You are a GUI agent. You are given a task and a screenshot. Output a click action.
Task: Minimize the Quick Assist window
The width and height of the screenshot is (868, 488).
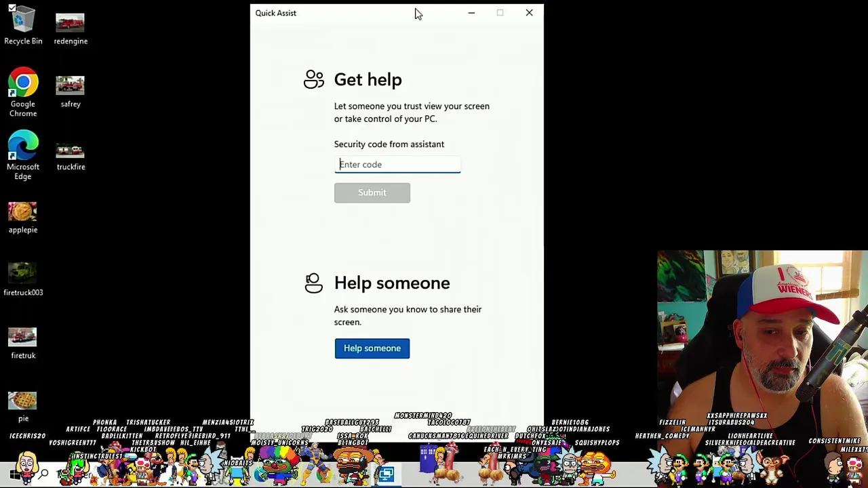471,13
